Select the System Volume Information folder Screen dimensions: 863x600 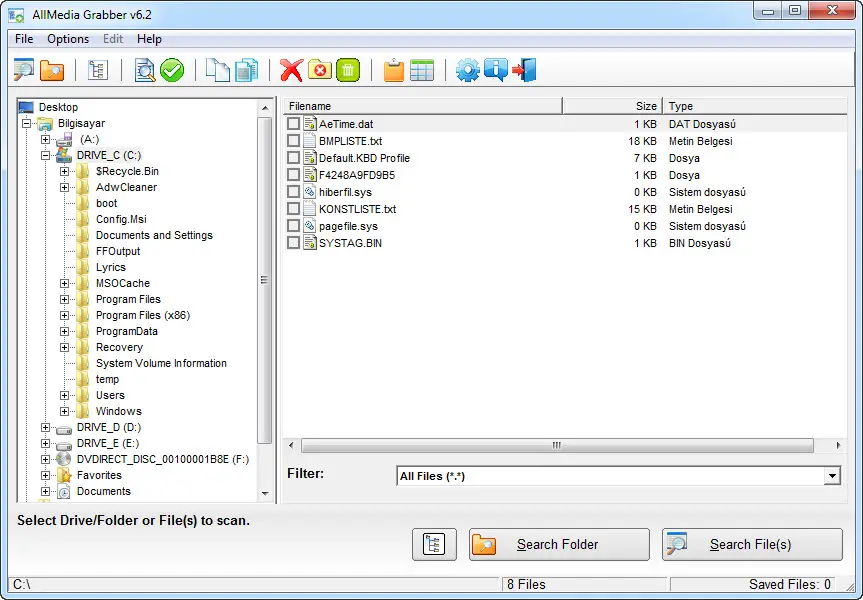point(161,363)
